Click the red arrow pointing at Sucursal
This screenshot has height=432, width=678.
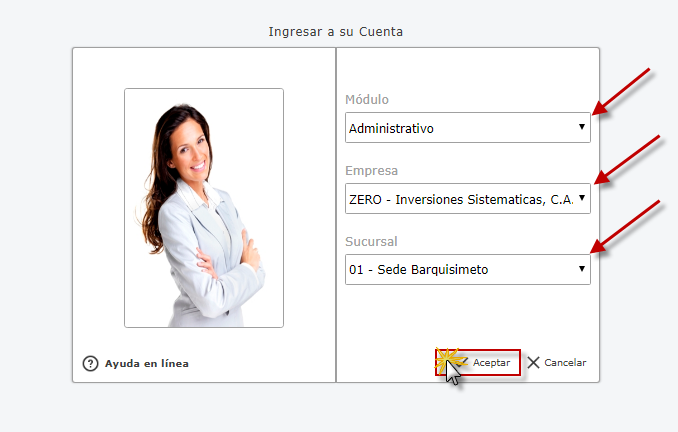pos(625,227)
